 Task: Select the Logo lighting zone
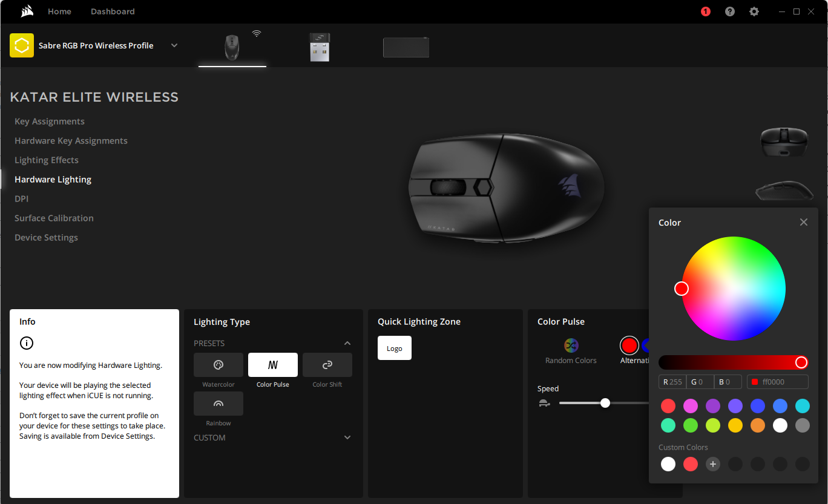(395, 348)
